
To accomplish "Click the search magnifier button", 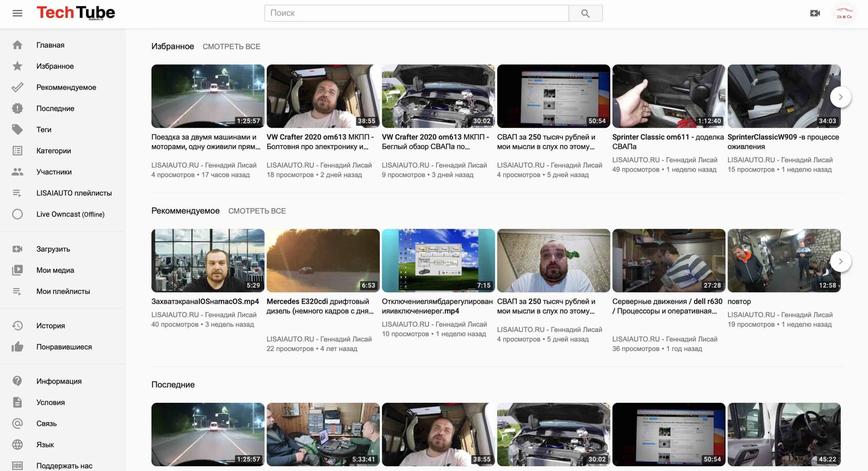I will 585,13.
